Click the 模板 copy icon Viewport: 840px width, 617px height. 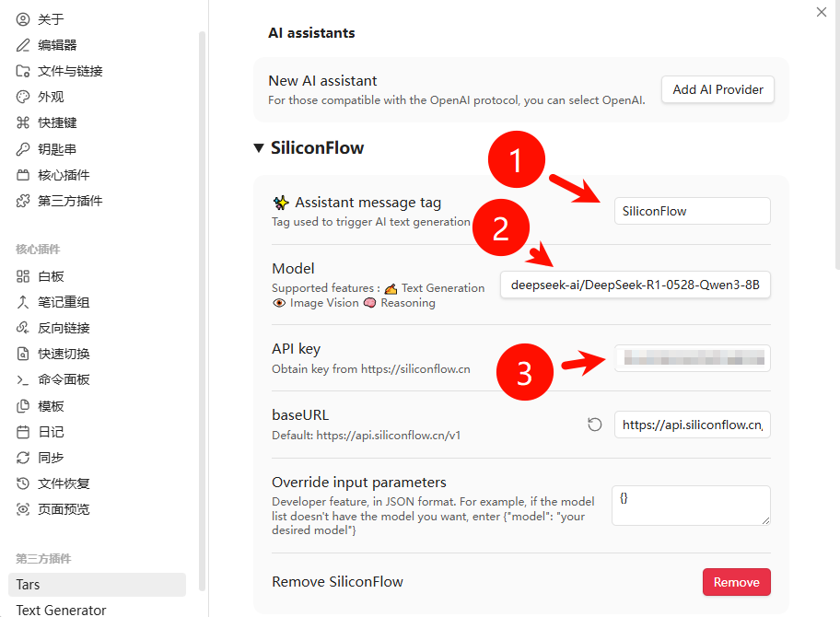tap(22, 406)
